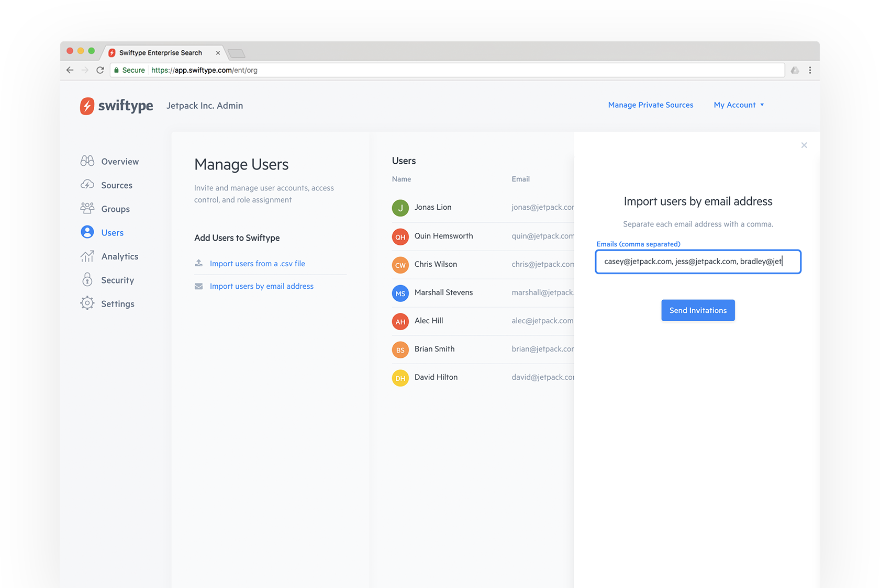Viewport: 880px width, 588px height.
Task: Open the Analytics chart icon
Action: 87,256
